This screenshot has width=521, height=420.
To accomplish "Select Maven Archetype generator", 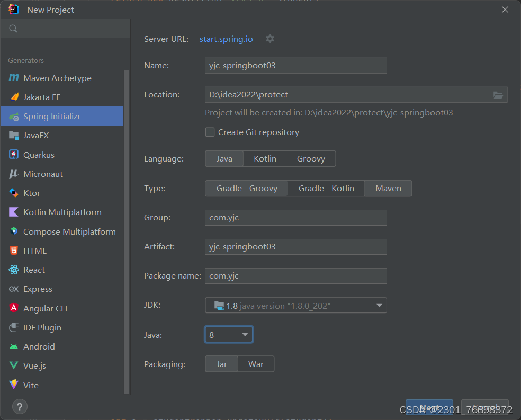I will (x=62, y=78).
